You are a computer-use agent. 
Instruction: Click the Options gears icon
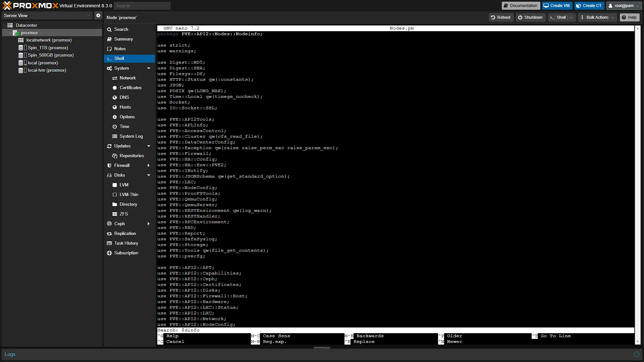point(115,117)
